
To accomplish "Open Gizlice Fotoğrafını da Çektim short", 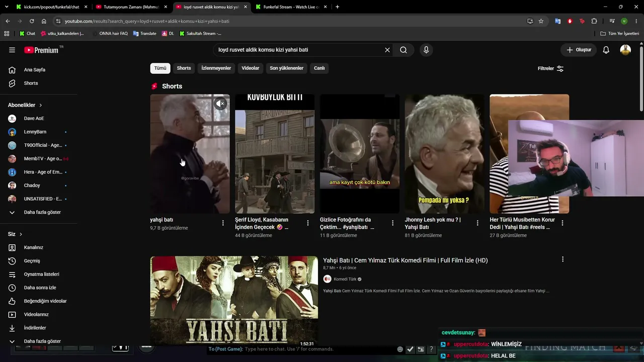I will coord(360,154).
